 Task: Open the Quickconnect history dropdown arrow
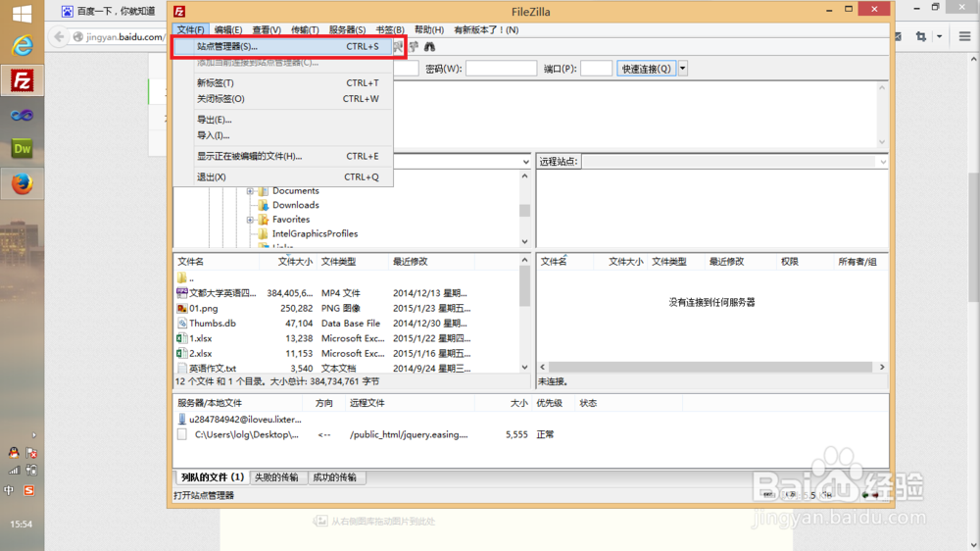point(682,69)
